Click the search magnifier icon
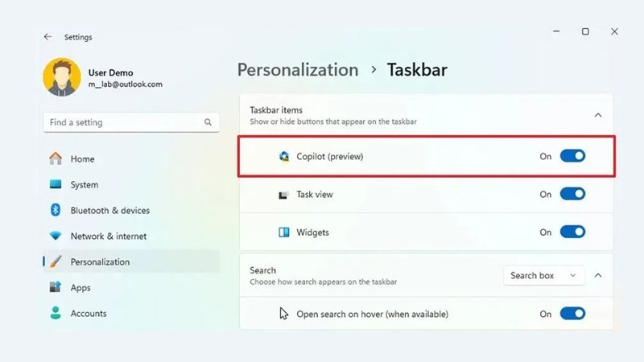 [x=208, y=122]
